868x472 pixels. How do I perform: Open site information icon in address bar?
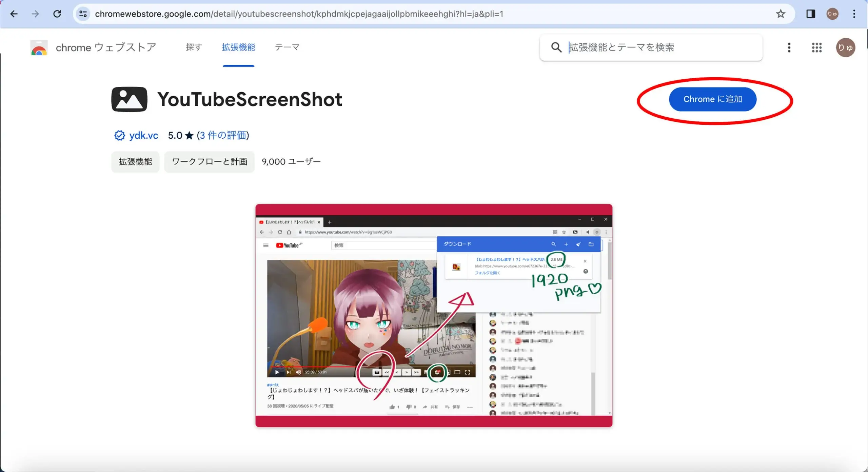coord(83,14)
